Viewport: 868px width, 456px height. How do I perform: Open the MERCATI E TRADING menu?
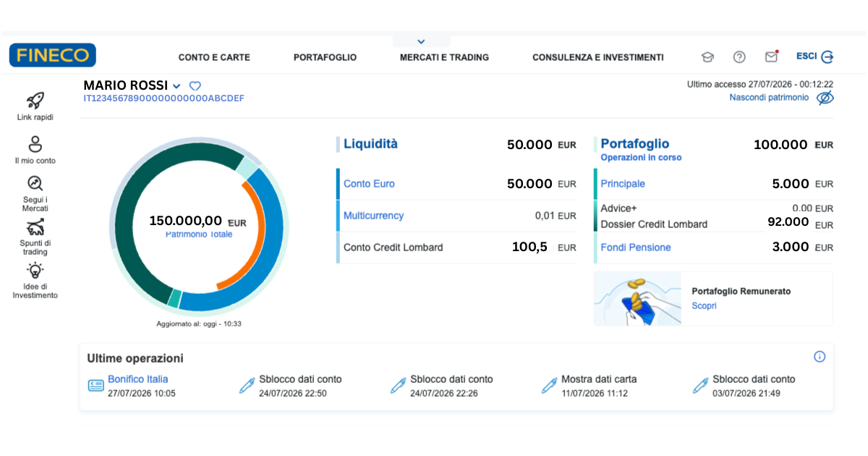coord(444,57)
